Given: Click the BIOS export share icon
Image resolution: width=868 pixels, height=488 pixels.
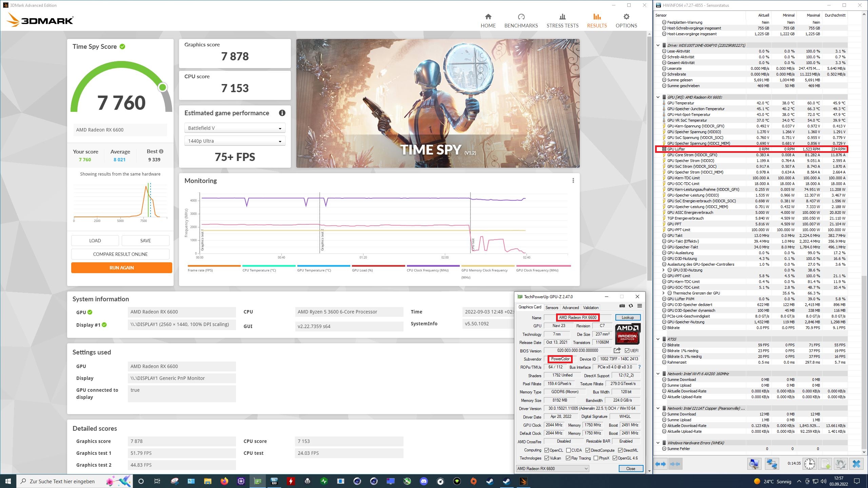Looking at the screenshot, I should tap(617, 350).
